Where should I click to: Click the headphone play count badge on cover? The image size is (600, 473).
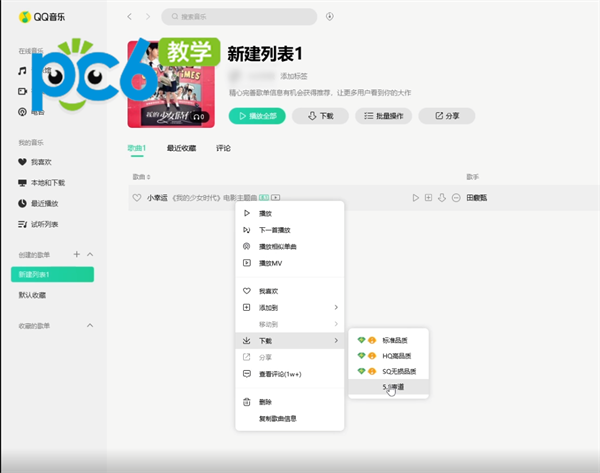pyautogui.click(x=199, y=116)
